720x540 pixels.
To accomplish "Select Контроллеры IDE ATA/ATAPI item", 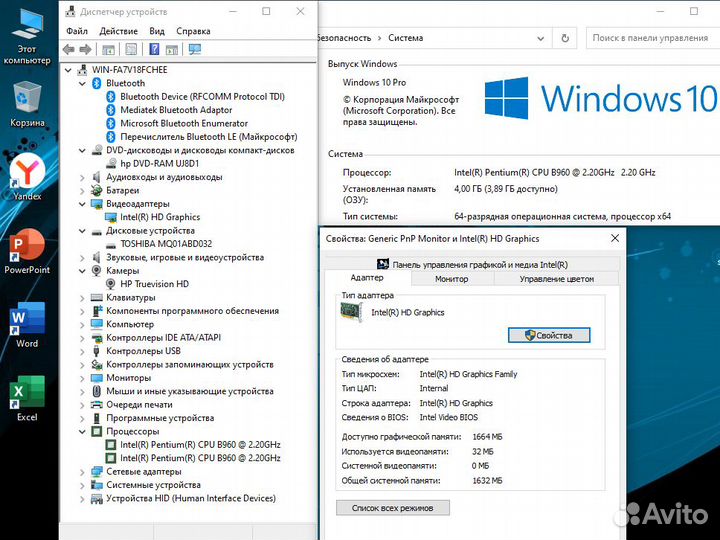I will click(163, 338).
